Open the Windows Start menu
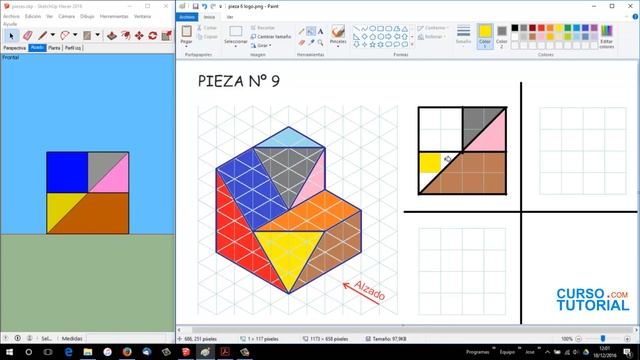640x360 pixels. pos(9,352)
